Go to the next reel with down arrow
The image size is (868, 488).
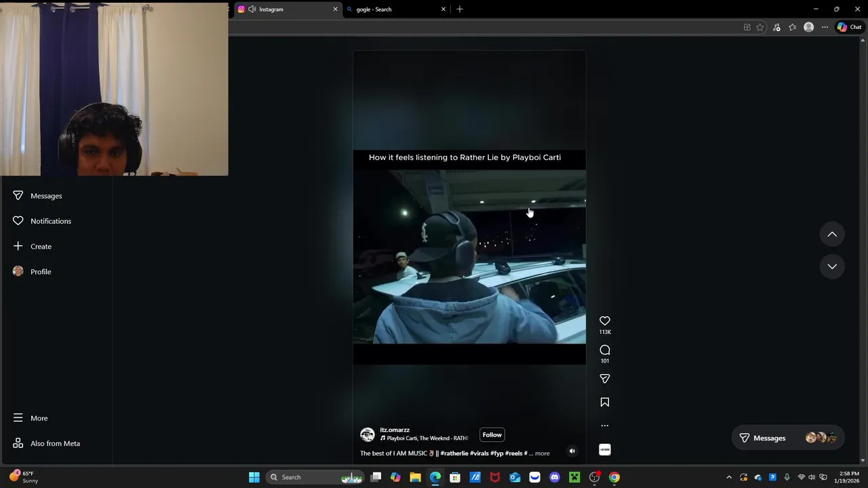coord(832,266)
